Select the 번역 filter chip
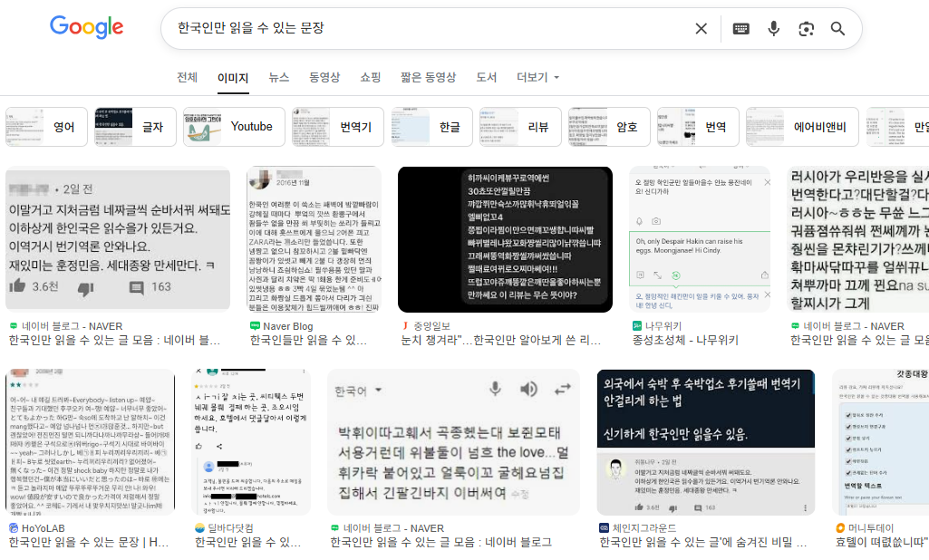The height and width of the screenshot is (560, 929). point(698,127)
